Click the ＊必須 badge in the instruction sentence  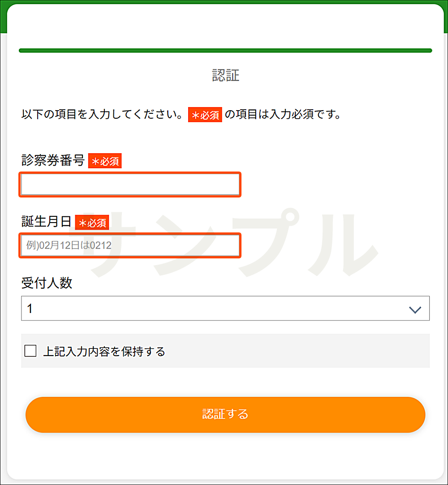click(205, 115)
